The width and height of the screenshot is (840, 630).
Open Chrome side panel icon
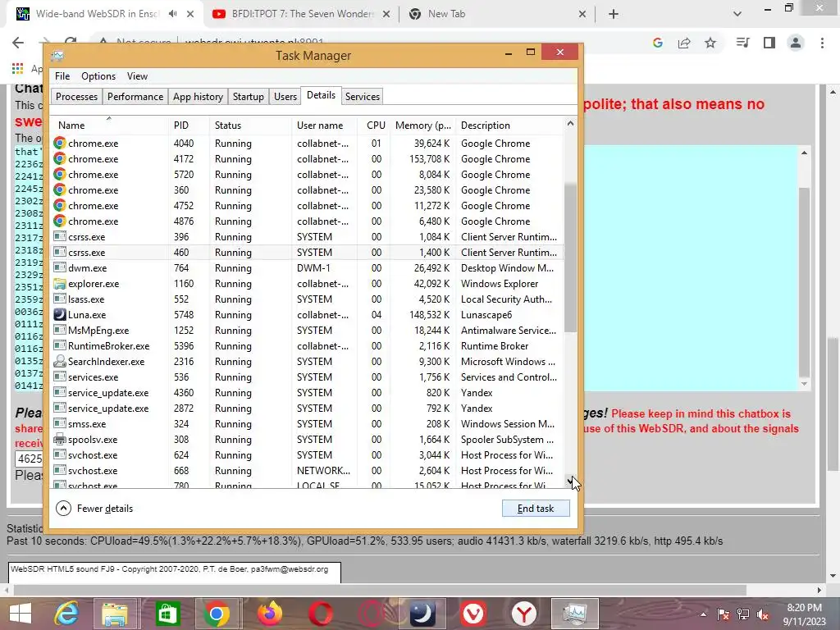(769, 43)
